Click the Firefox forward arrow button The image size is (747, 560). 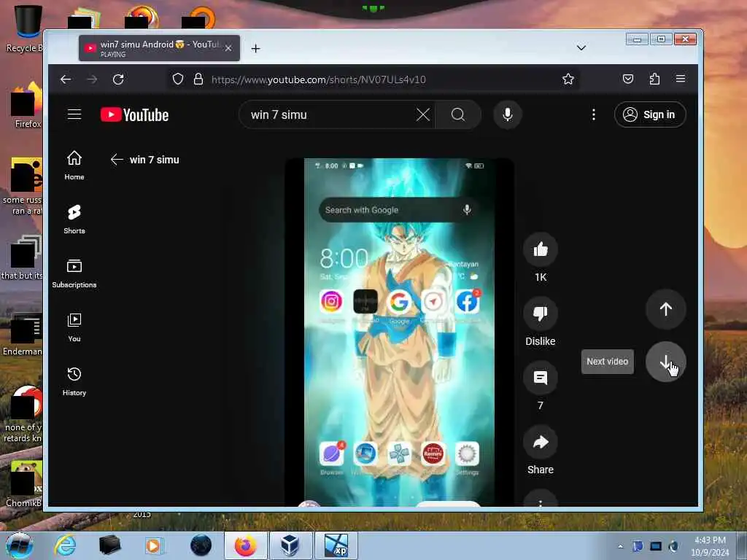tap(92, 79)
